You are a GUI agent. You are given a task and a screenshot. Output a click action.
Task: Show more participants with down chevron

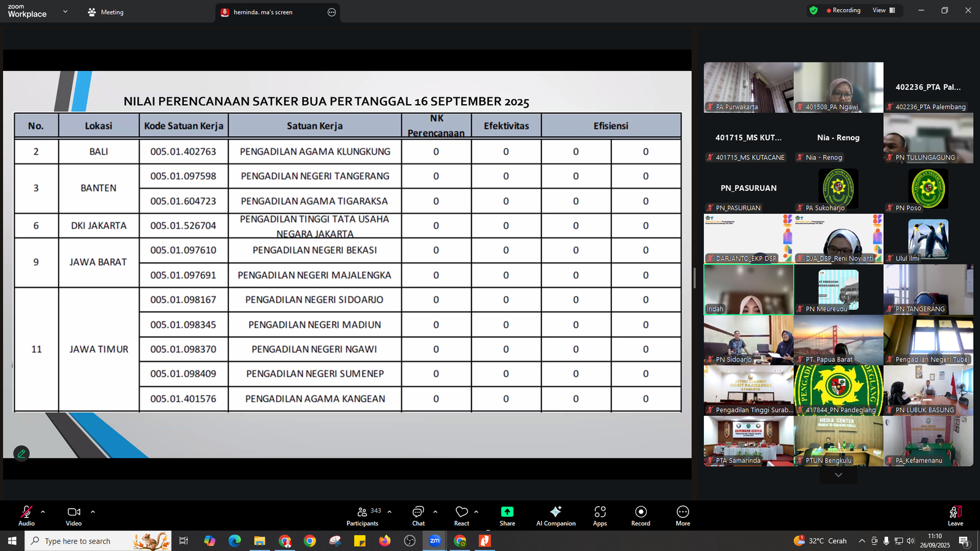(x=838, y=475)
